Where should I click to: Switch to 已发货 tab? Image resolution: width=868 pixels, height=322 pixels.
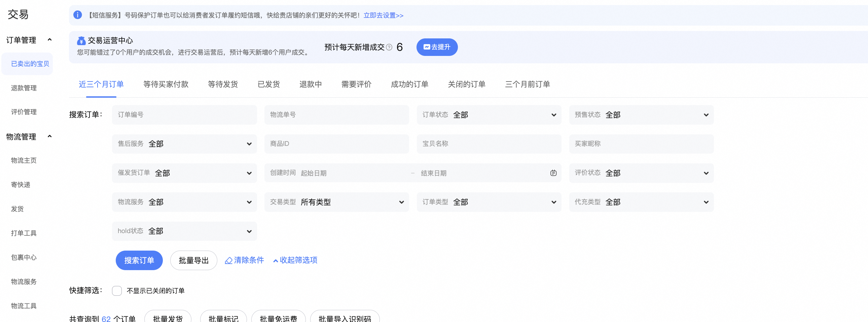pyautogui.click(x=268, y=84)
